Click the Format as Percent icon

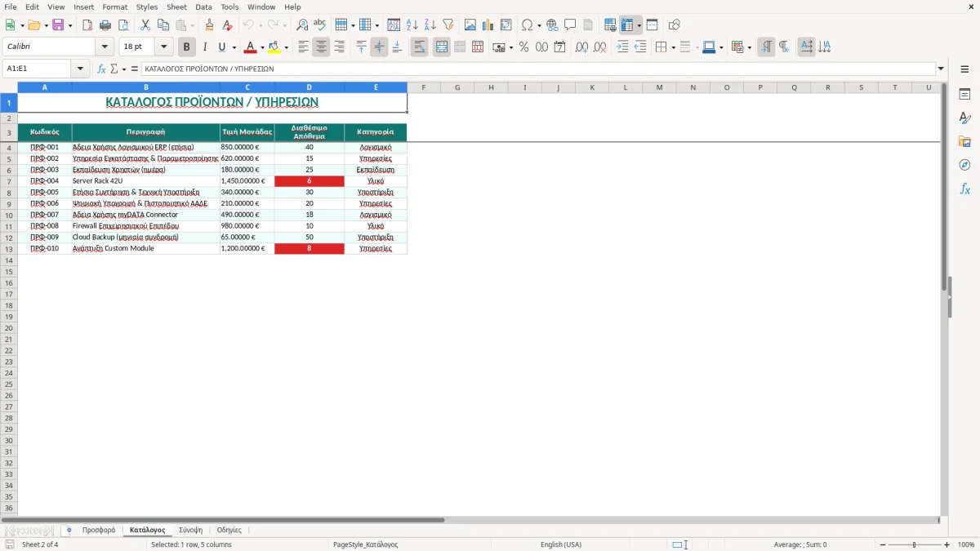pos(523,47)
